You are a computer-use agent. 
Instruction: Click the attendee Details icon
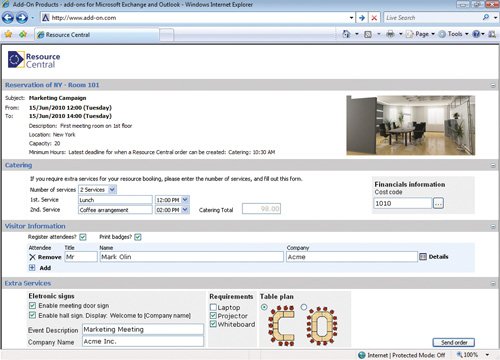point(423,257)
